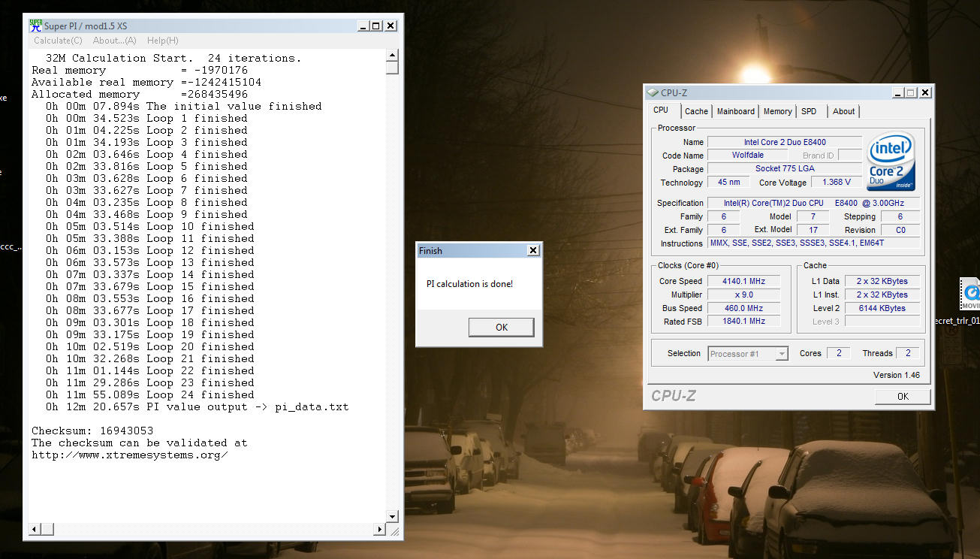Click the Stepping value 6

point(900,216)
